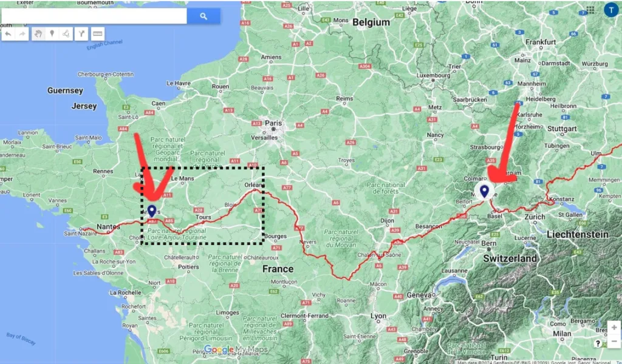Screen dimensions: 622x364
Task: Click the Google My Maps logo
Action: 236,349
